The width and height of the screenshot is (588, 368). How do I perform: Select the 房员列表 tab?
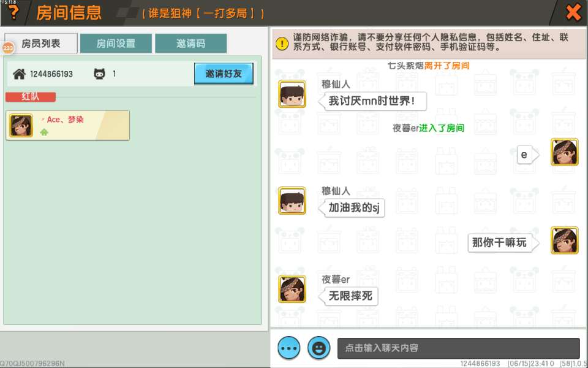click(42, 44)
